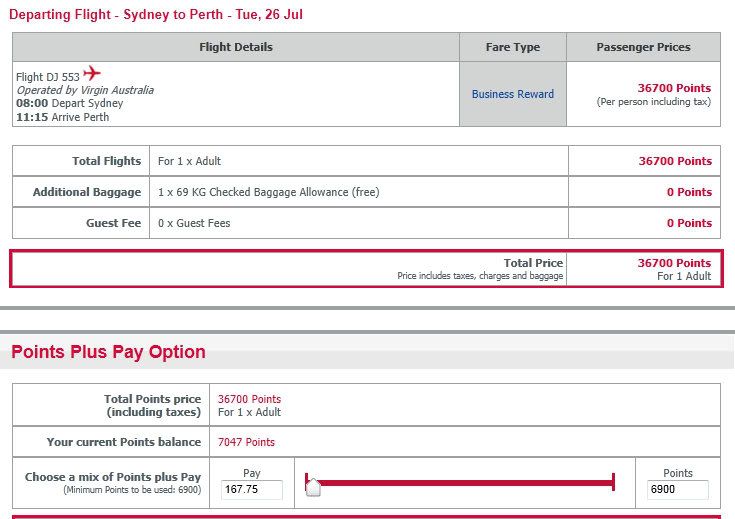
Task: Click the Departing Flight Sydney to Perth heading
Action: [x=156, y=14]
